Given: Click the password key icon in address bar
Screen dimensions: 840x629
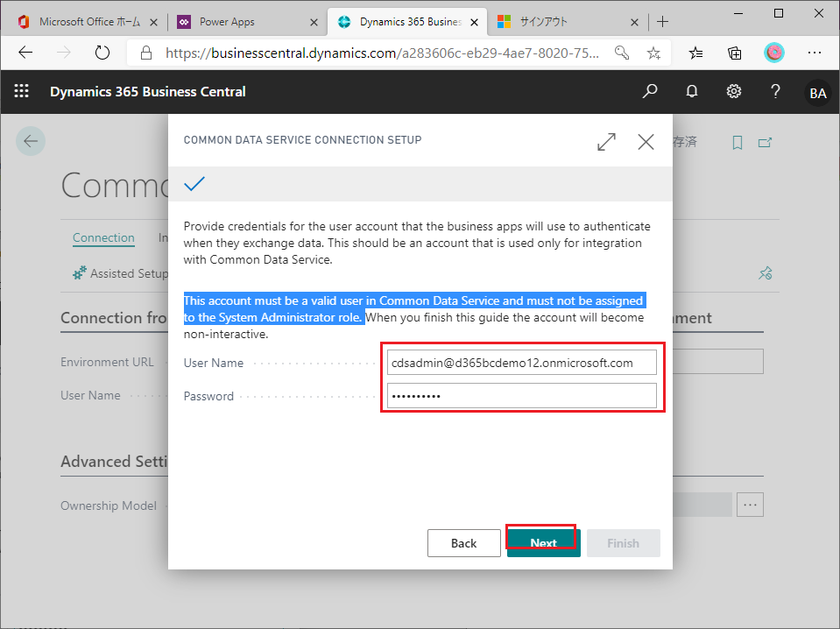Looking at the screenshot, I should click(x=621, y=53).
